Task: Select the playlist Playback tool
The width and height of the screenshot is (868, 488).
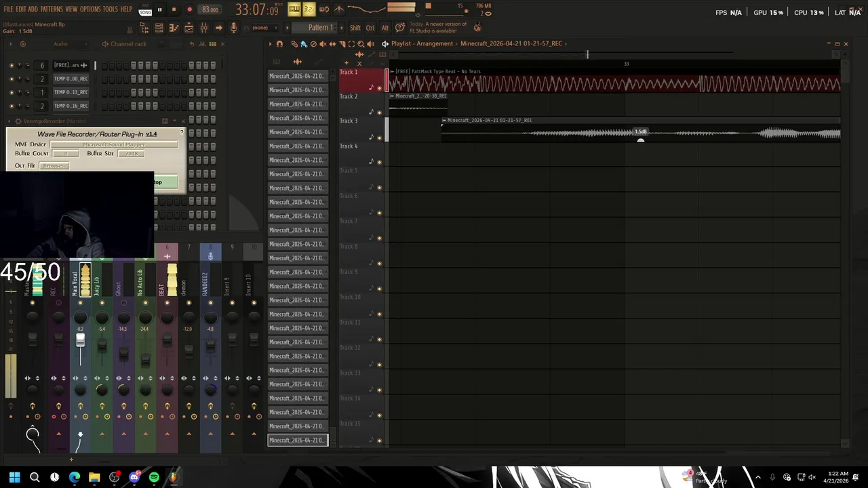Action: pyautogui.click(x=370, y=44)
